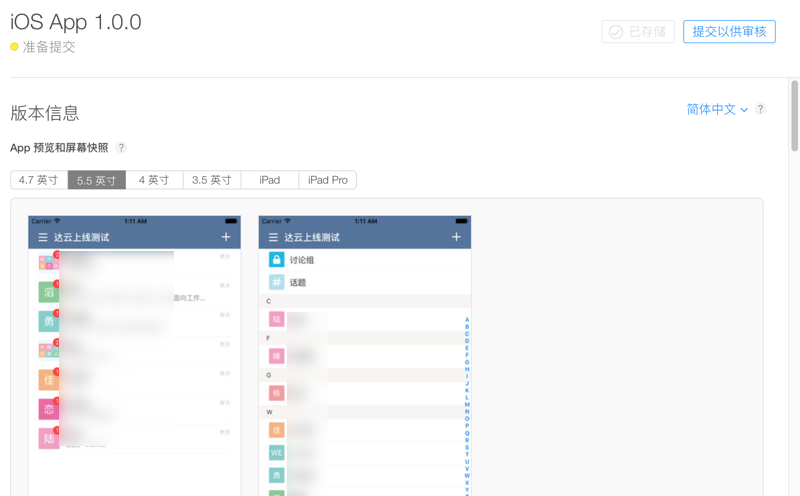Select the 4 英寸 tab
Screen dimensions: 800x496
pyautogui.click(x=154, y=180)
